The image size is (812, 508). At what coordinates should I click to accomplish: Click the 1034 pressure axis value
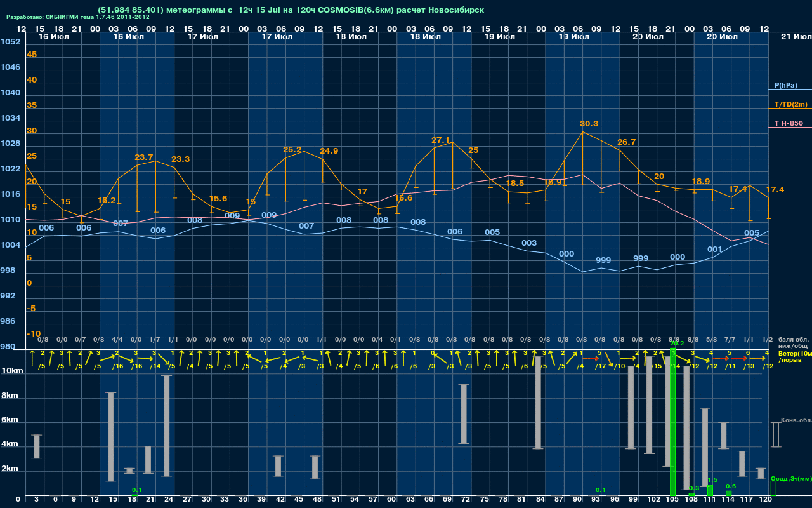(x=10, y=118)
